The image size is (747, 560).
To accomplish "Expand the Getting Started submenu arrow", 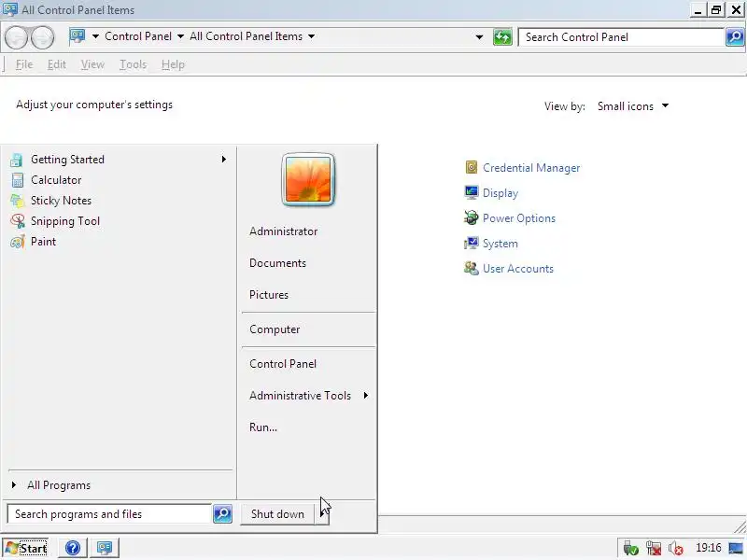I will click(223, 159).
